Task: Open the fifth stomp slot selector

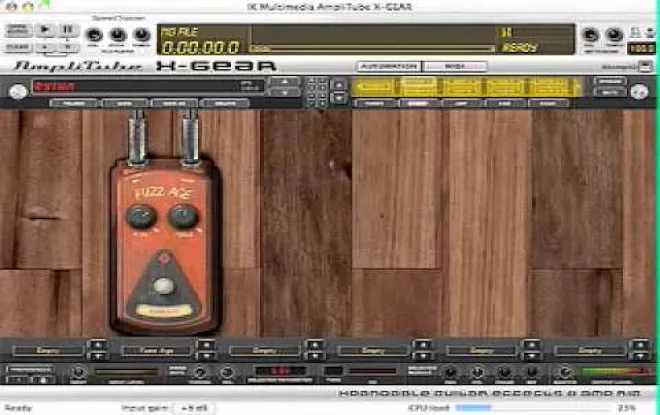Action: click(481, 350)
